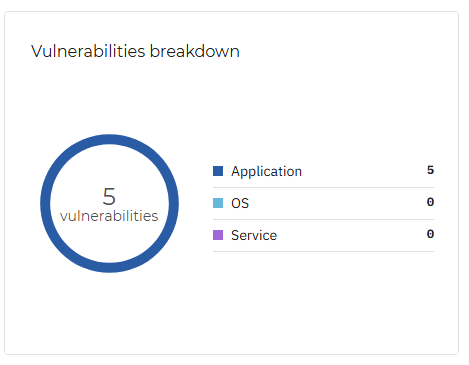Screen dimensions: 469x365
Task: Select the OS legend label
Action: [240, 203]
